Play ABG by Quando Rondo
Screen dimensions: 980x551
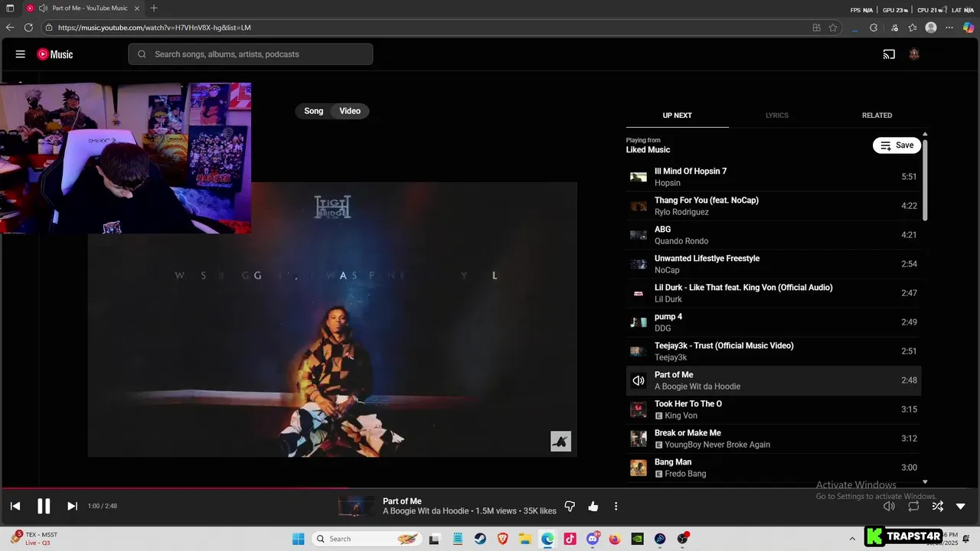tap(773, 235)
